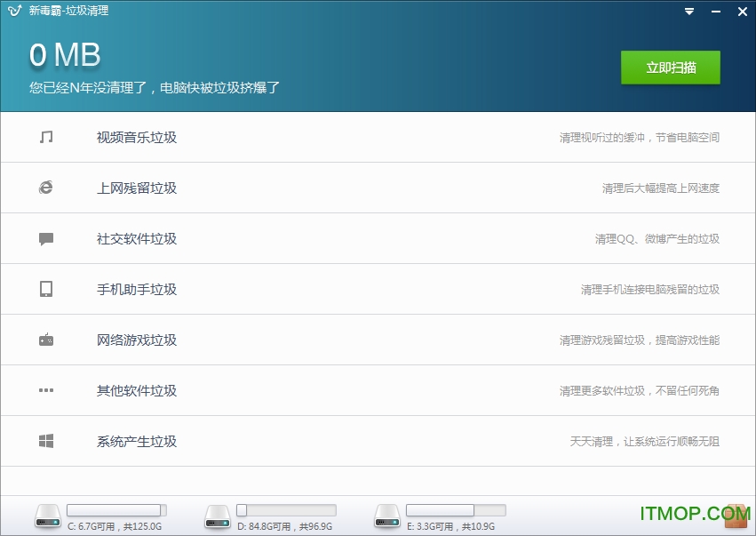The image size is (756, 536).
Task: Click the 系统产生垃圾 label
Action: (136, 440)
